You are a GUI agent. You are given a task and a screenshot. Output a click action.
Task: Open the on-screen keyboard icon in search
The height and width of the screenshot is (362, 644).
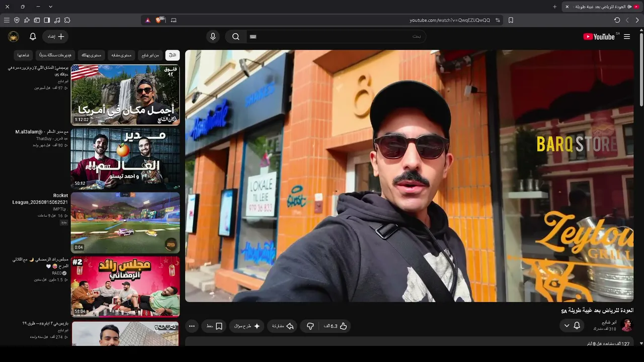(x=253, y=37)
